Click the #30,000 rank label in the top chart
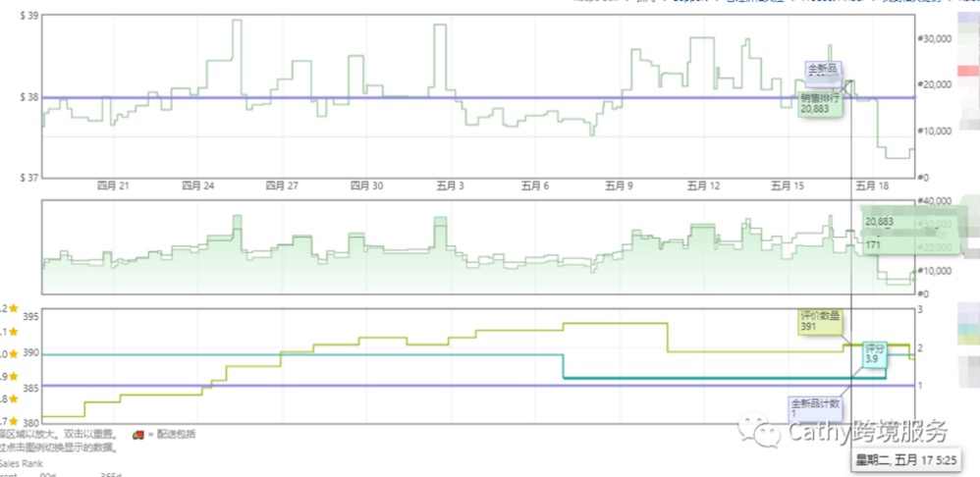Screen dimensions: 980x477 tap(934, 38)
